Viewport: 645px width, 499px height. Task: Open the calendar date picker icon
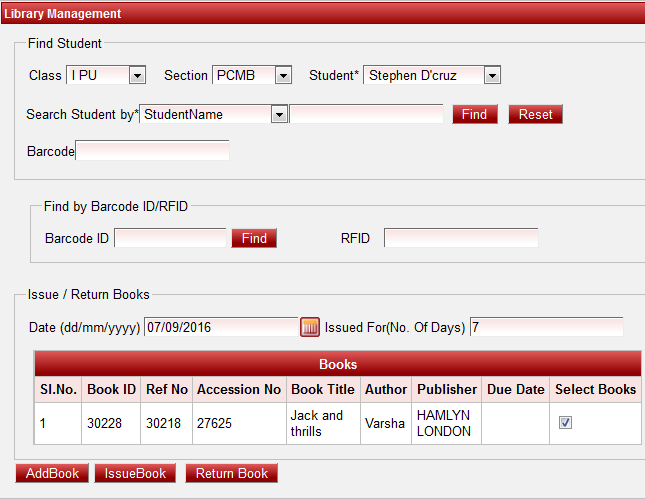pos(310,327)
